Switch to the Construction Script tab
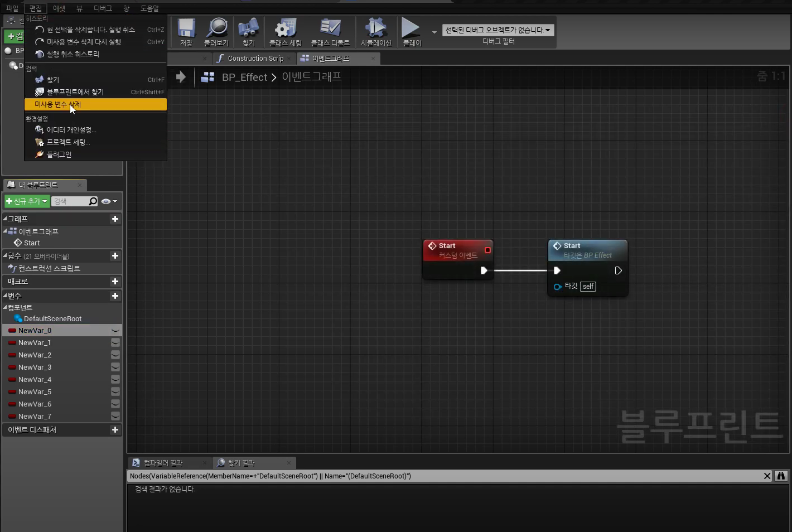This screenshot has height=532, width=792. (x=255, y=59)
